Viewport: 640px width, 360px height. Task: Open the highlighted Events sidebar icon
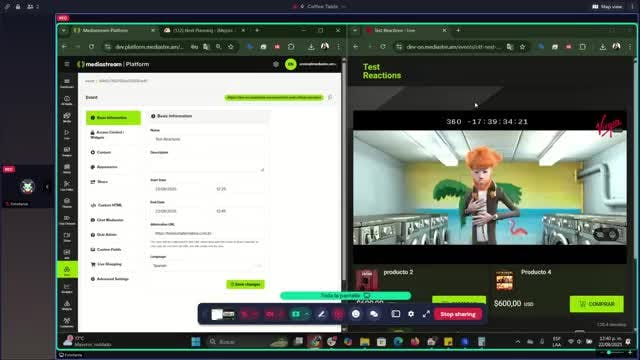tap(67, 270)
